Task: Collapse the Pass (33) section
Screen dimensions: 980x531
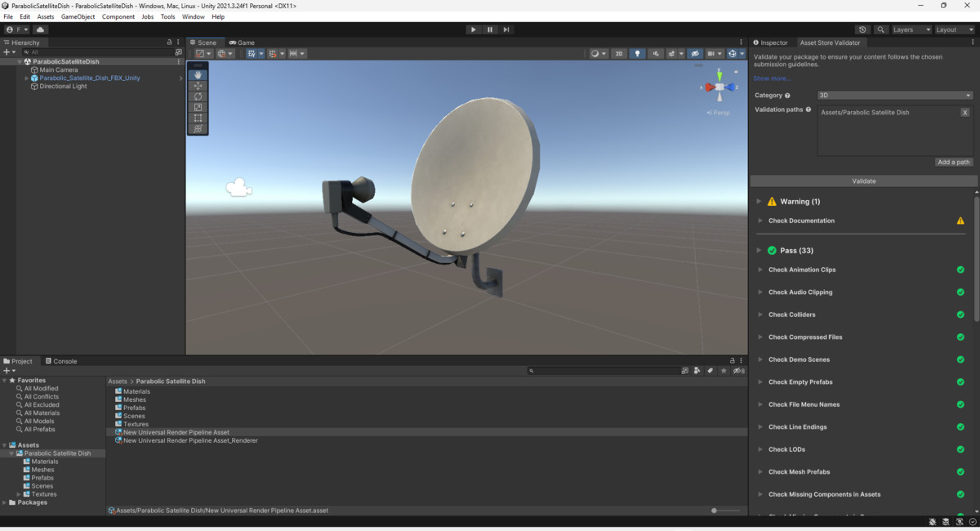Action: pyautogui.click(x=759, y=250)
